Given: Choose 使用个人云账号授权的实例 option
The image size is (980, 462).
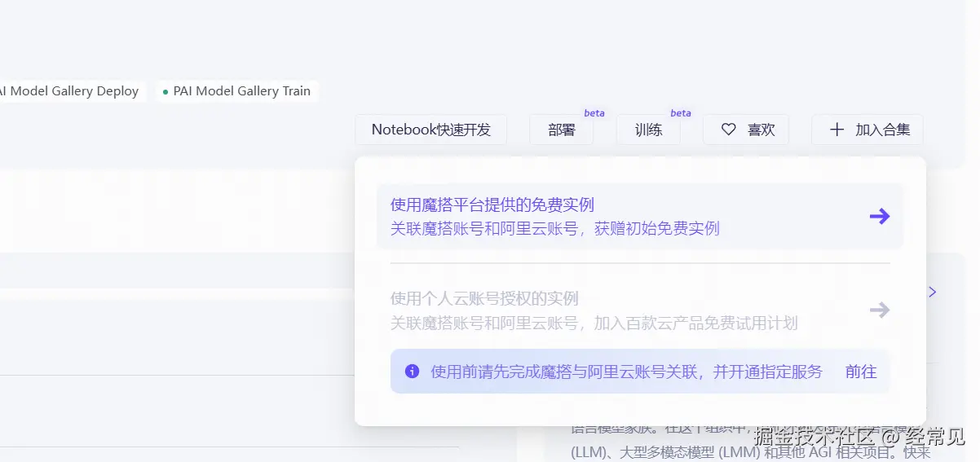Looking at the screenshot, I should tap(640, 310).
